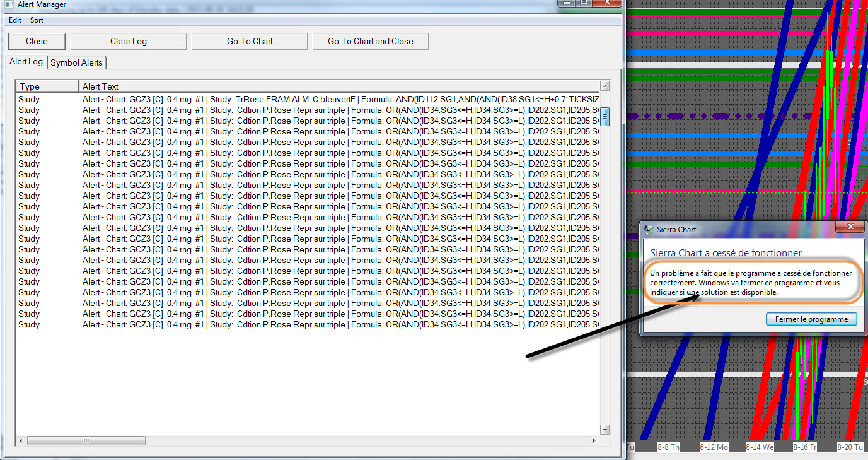This screenshot has height=460, width=868.
Task: Click the 8-12 Mo date label on chart
Action: click(714, 447)
